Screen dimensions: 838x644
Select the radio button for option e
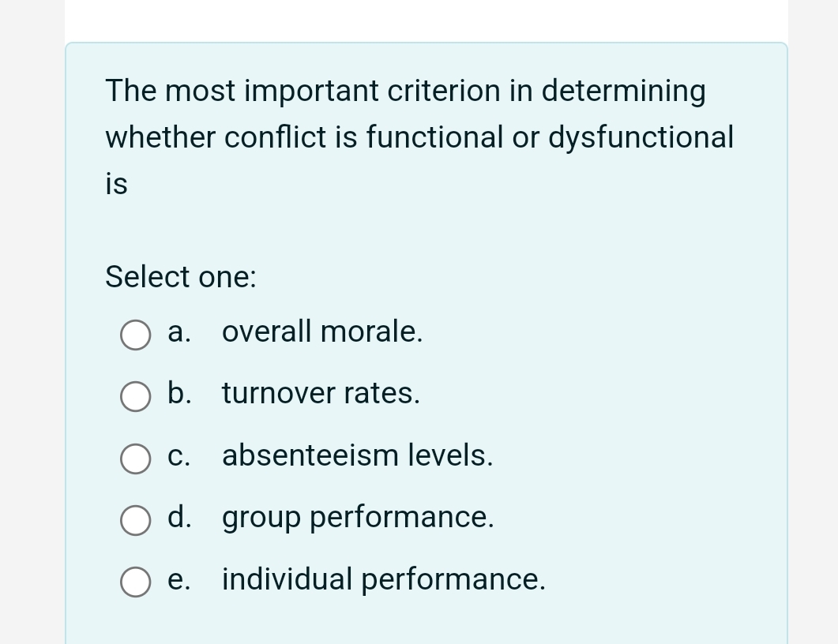tap(135, 582)
